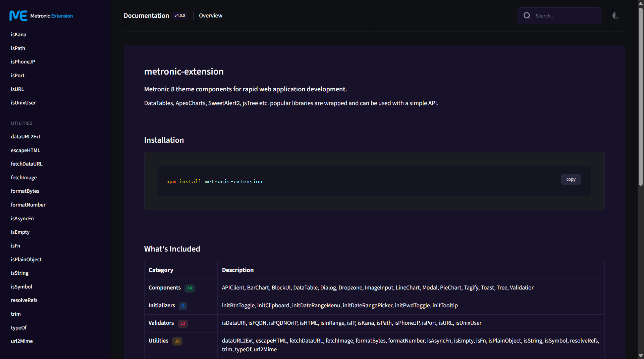
Task: Toggle the dark mode moon icon
Action: click(615, 16)
